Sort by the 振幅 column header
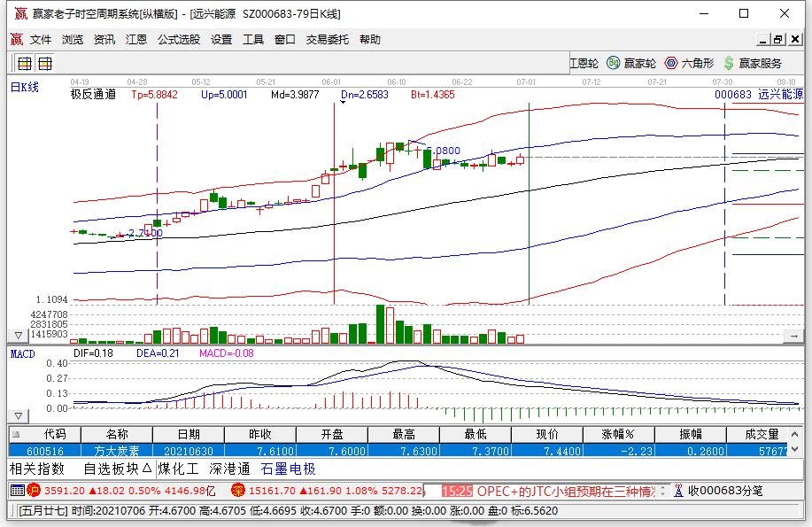 pyautogui.click(x=691, y=434)
